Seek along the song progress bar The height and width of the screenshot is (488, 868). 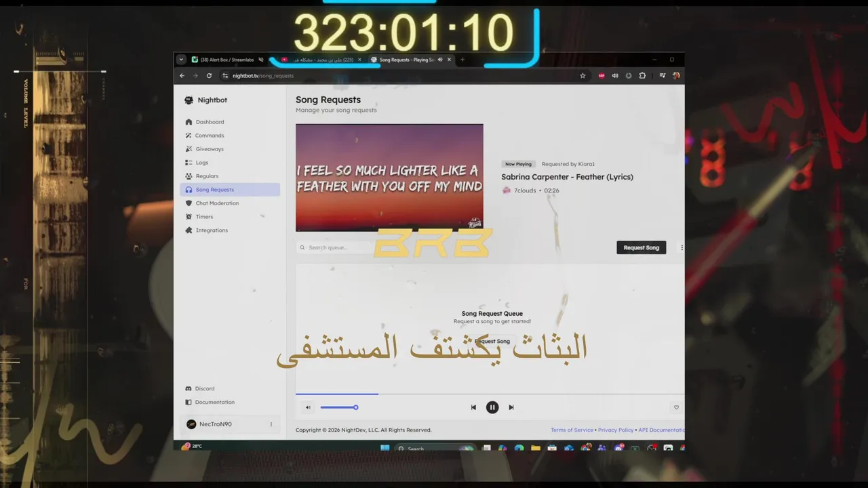[x=490, y=394]
